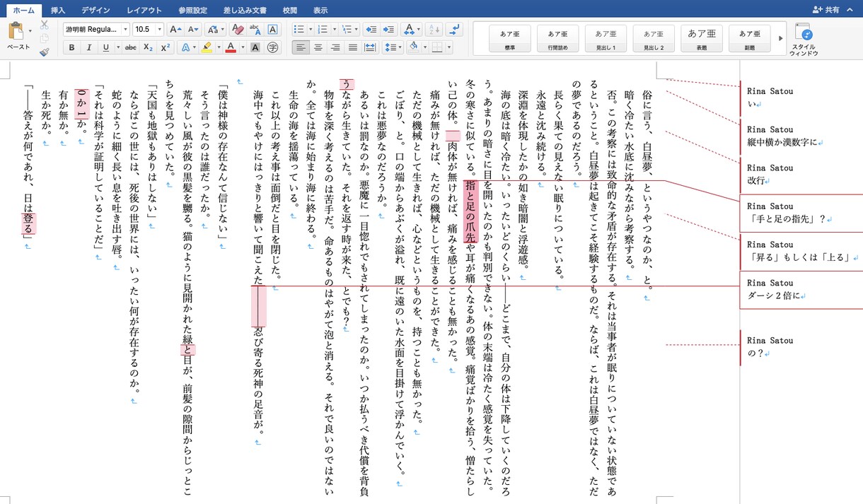Apply the 表題 style
The height and width of the screenshot is (504, 863).
[702, 38]
